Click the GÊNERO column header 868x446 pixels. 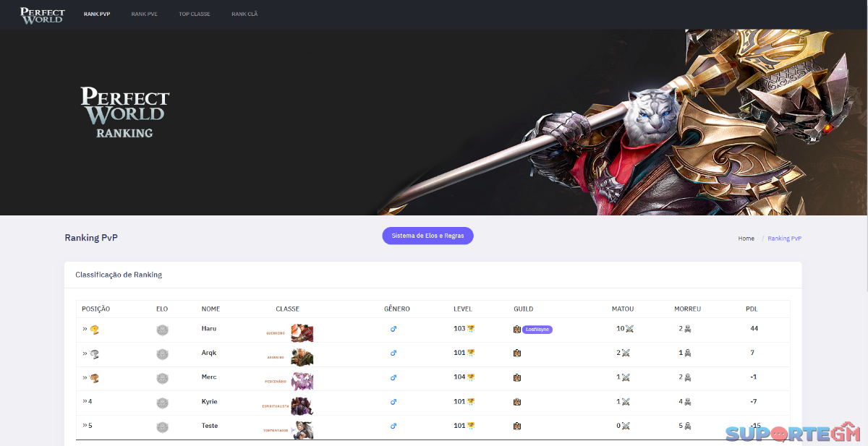397,309
